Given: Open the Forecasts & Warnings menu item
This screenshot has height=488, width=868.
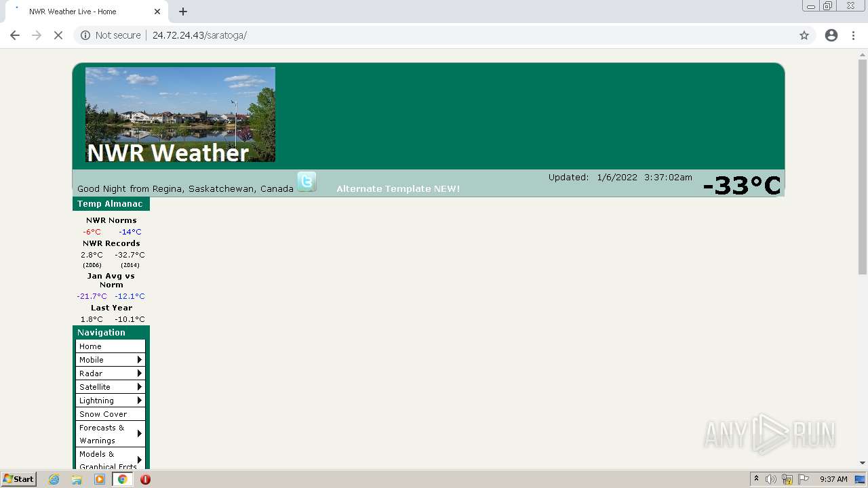Looking at the screenshot, I should pos(111,434).
